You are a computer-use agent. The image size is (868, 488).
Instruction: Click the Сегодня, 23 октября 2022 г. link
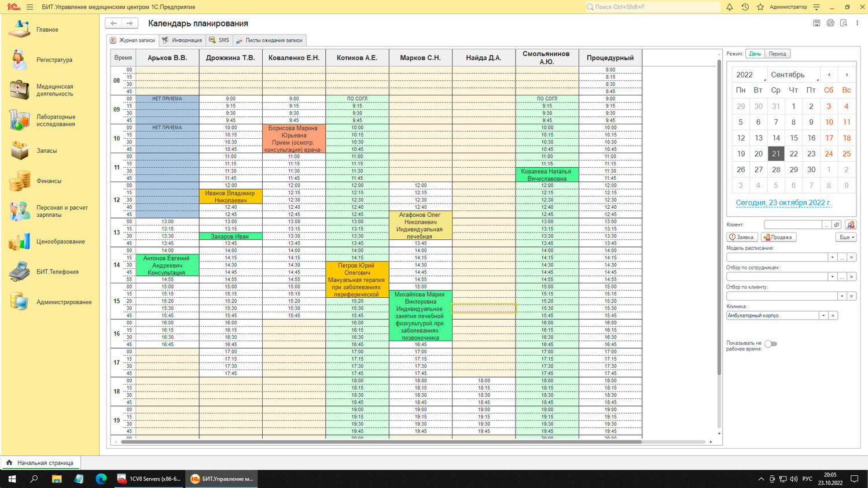783,203
